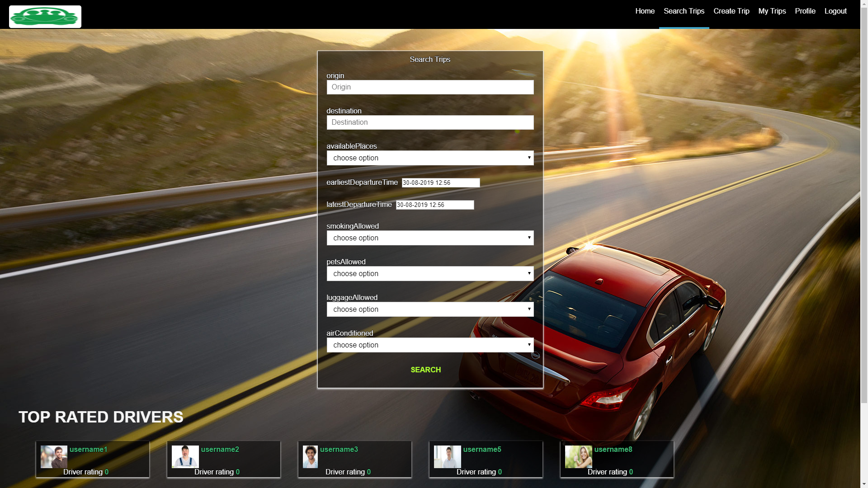The width and height of the screenshot is (868, 488).
Task: Click the username3 link
Action: pyautogui.click(x=339, y=449)
